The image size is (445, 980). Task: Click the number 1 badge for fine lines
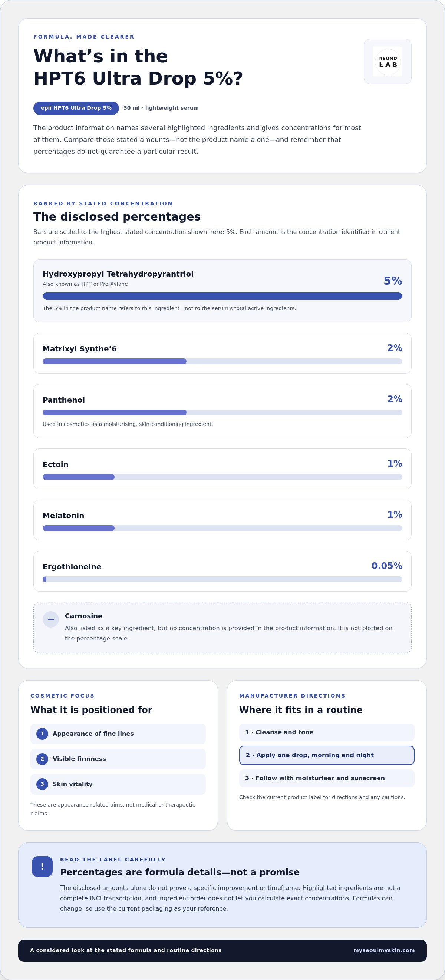click(x=42, y=734)
